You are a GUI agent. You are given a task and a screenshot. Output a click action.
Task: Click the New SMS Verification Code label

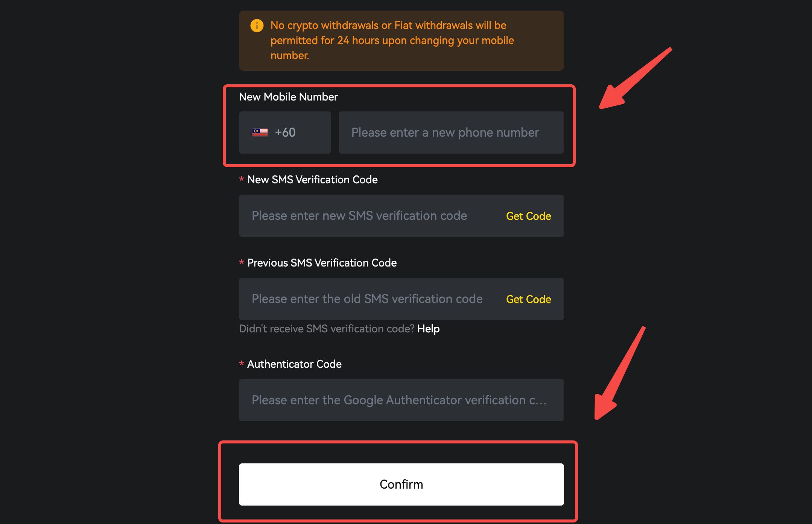point(312,180)
